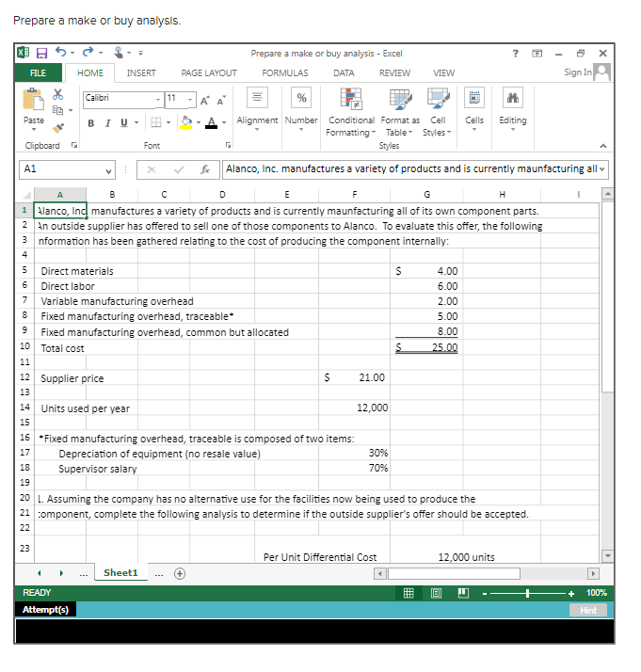Click the Format as Table icon
641x672 pixels.
click(x=400, y=98)
